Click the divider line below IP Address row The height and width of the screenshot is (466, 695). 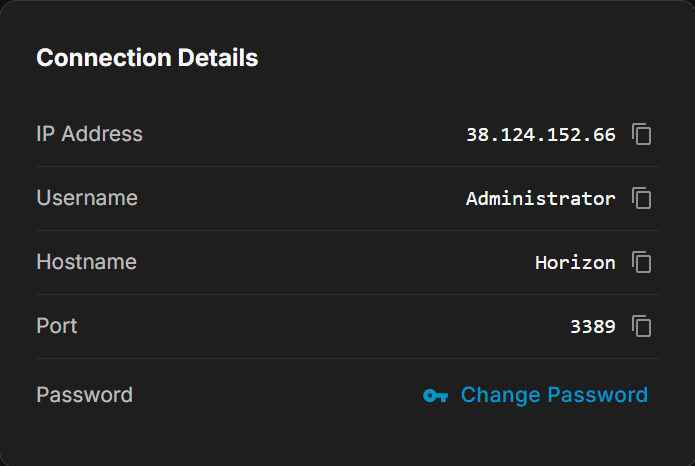click(348, 166)
